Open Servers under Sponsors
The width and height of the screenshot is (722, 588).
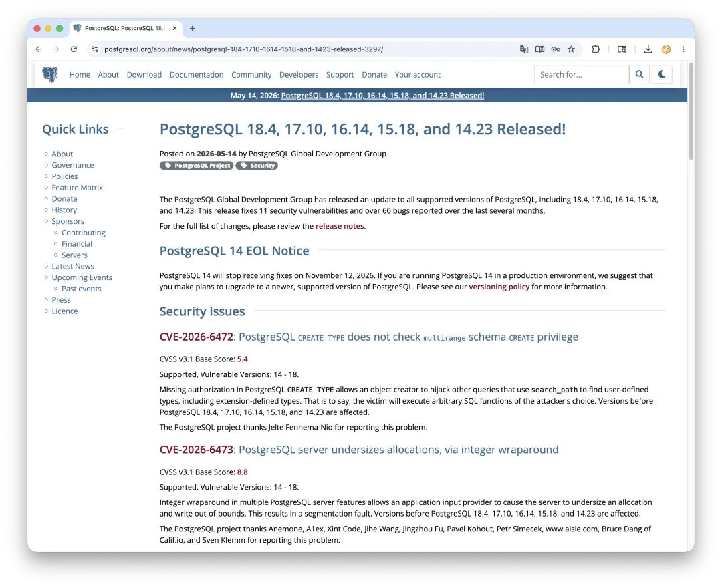point(74,255)
